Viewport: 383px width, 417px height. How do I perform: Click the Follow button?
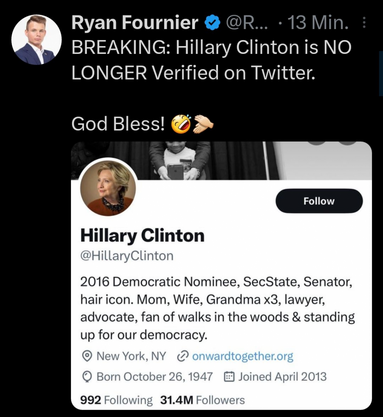(x=319, y=201)
